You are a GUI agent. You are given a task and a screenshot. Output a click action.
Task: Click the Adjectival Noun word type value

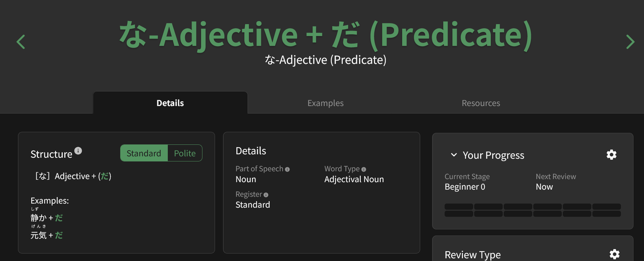[x=354, y=179]
